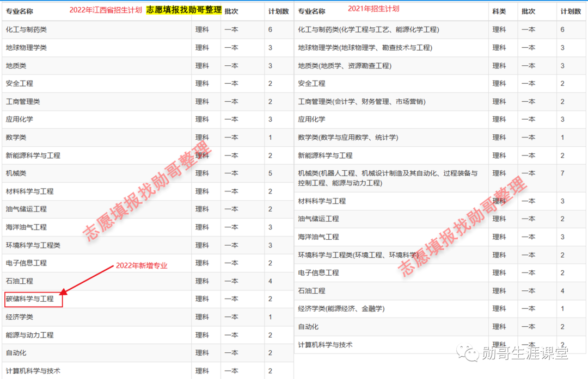Click 电子信息工程 in the 2022 table
This screenshot has height=379, width=588.
(26, 263)
